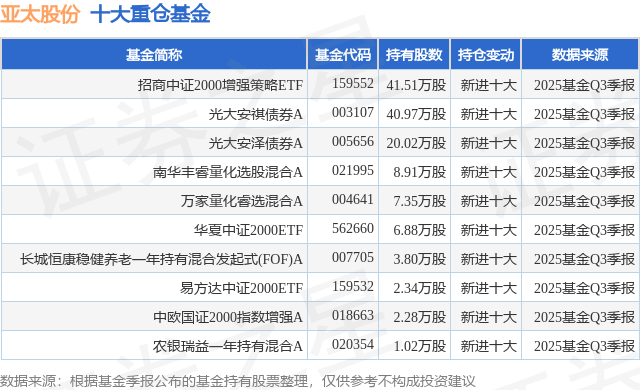
Task: Click holding value 3.80万股
Action: coord(420,259)
